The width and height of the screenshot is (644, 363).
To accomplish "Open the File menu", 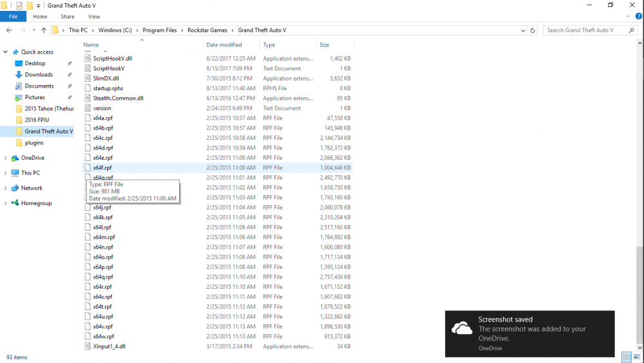I will click(13, 17).
